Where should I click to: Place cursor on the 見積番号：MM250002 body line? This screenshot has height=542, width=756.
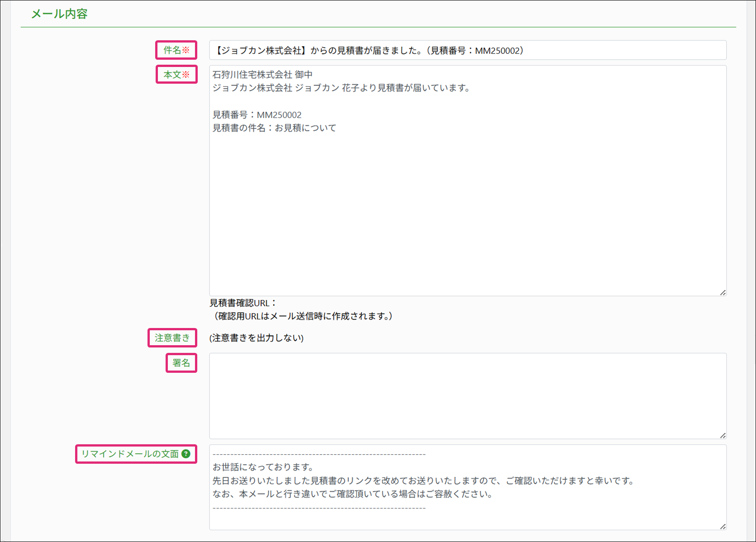coord(257,115)
